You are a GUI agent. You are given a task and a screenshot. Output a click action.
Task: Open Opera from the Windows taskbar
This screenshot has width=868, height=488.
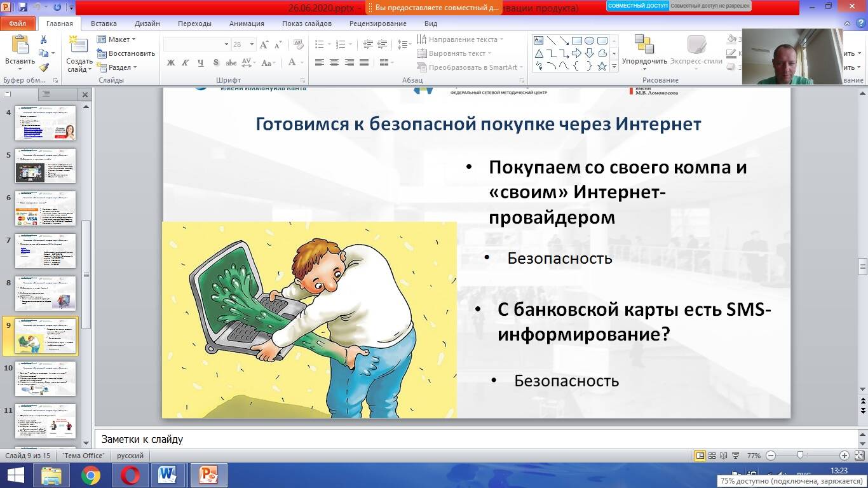(130, 475)
